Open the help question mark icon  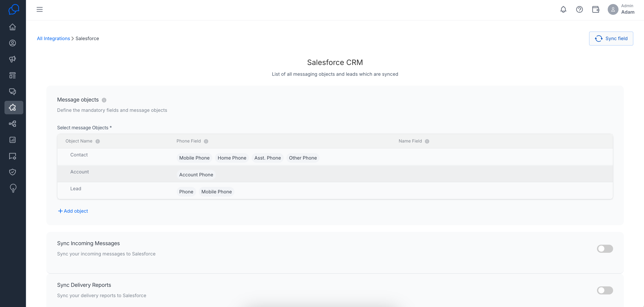pyautogui.click(x=579, y=9)
